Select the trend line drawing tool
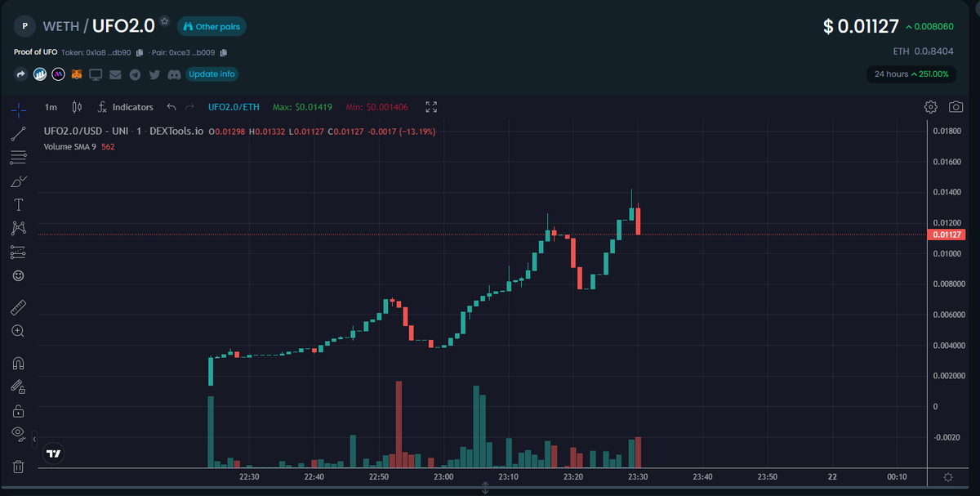The image size is (980, 496). pos(18,134)
